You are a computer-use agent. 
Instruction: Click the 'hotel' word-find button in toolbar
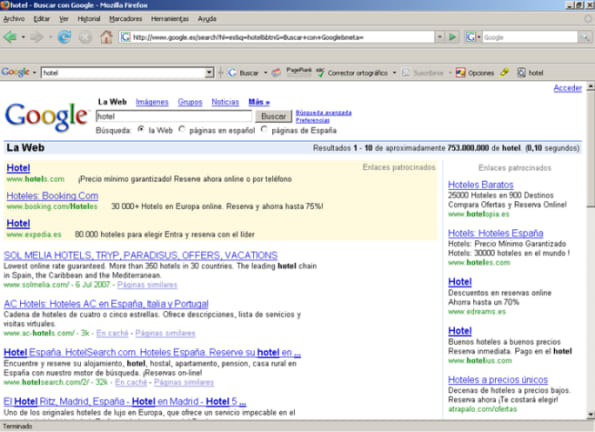pos(531,73)
